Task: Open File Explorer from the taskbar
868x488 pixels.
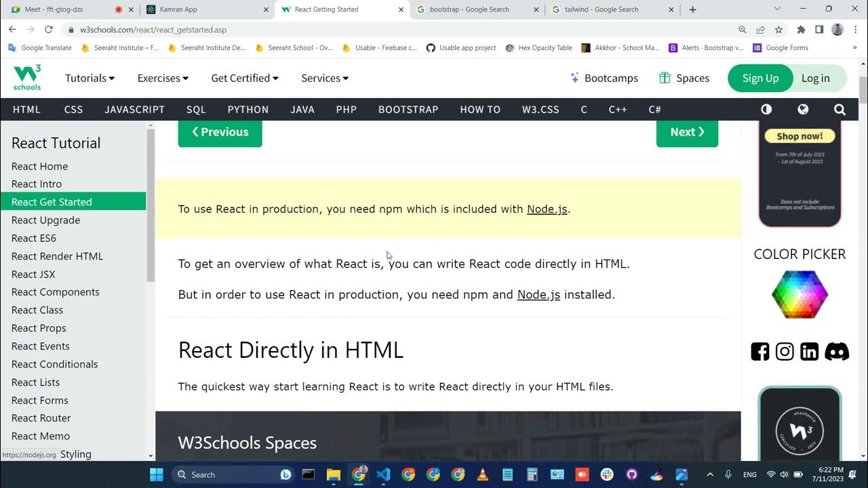Action: click(333, 474)
